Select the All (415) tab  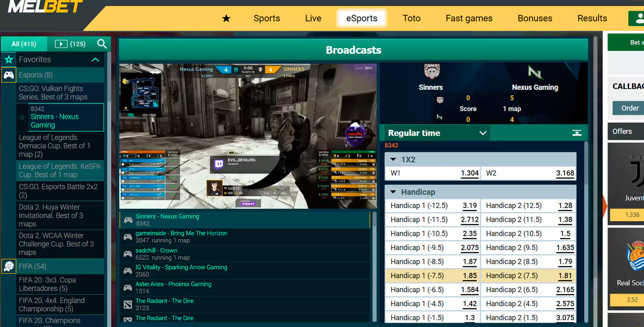click(24, 44)
